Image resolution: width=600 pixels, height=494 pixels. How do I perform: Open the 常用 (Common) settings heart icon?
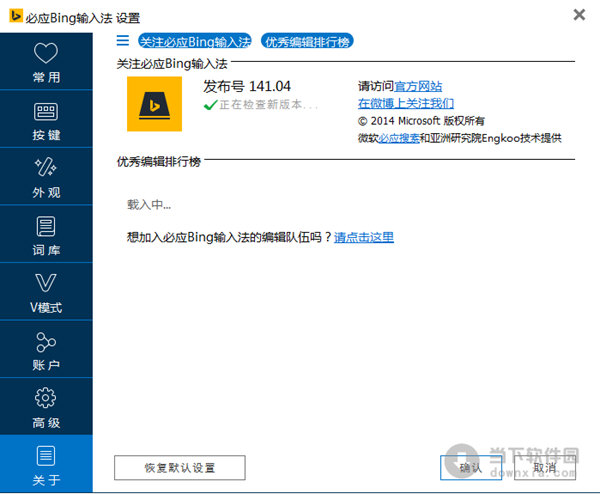[46, 53]
